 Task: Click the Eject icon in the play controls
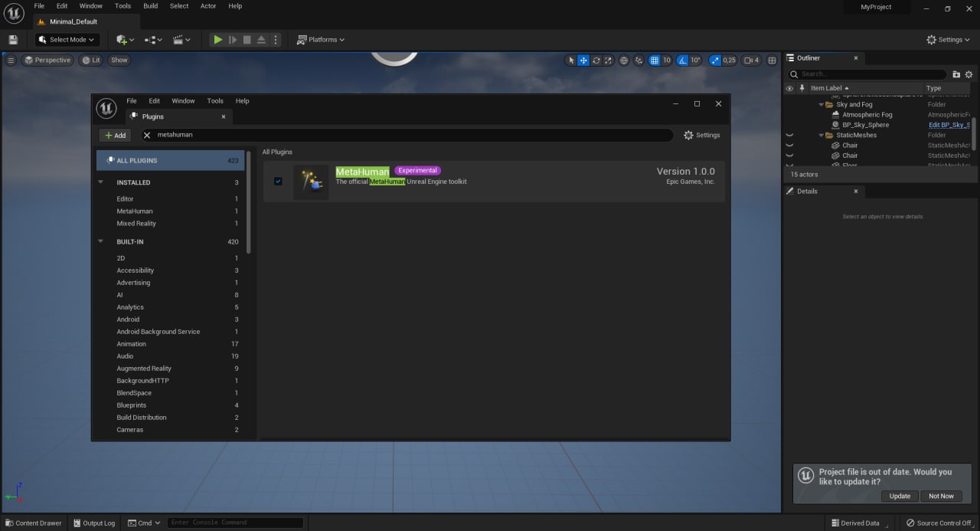[x=261, y=40]
